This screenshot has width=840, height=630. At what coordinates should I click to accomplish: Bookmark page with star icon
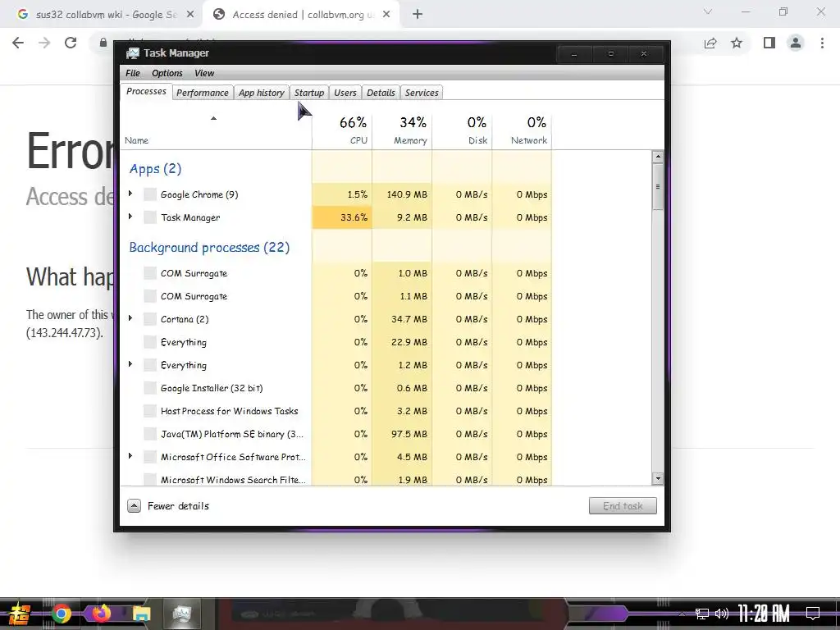pos(737,43)
